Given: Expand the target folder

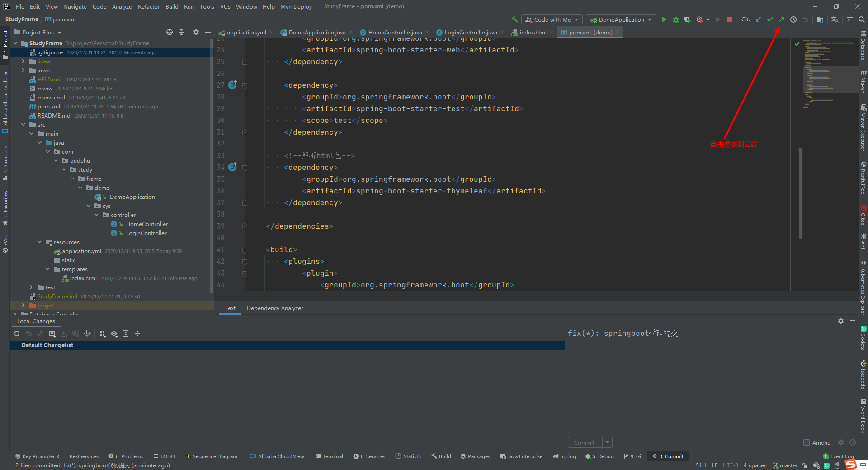Looking at the screenshot, I should (23, 305).
